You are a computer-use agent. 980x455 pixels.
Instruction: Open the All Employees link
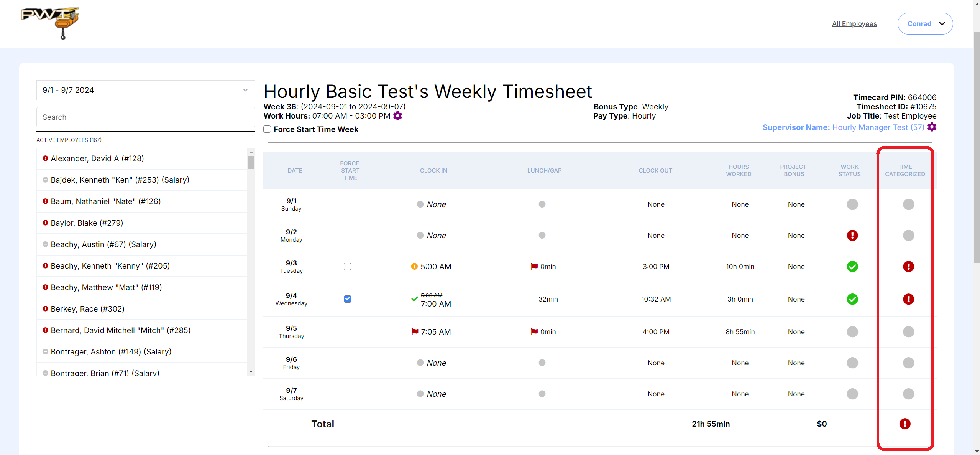tap(854, 24)
